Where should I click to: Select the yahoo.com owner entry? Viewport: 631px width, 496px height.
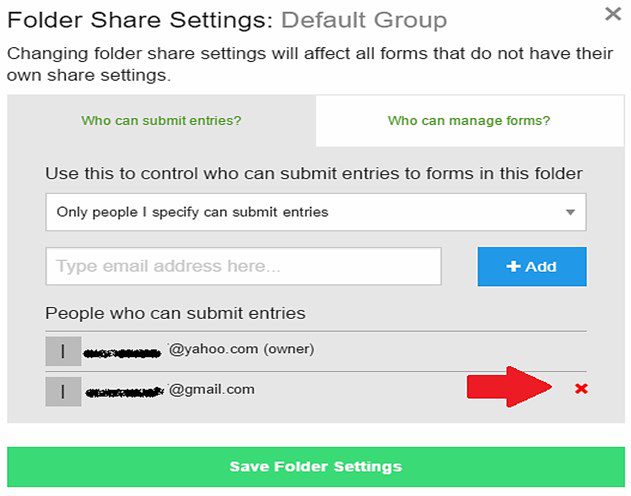pos(316,351)
